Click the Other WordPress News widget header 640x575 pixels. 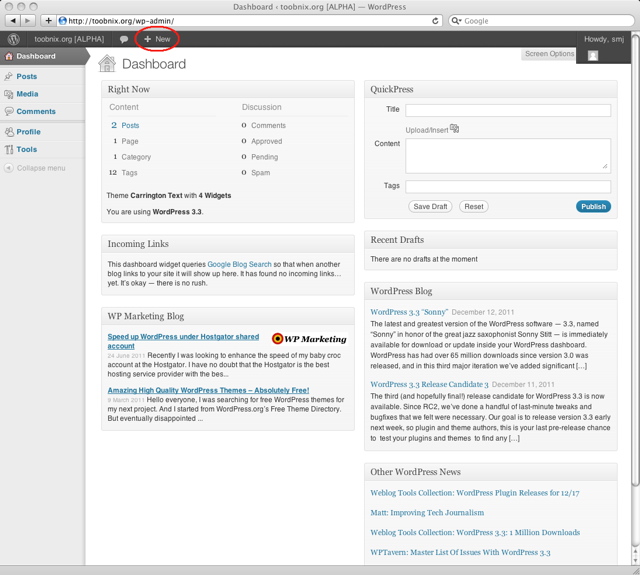491,472
